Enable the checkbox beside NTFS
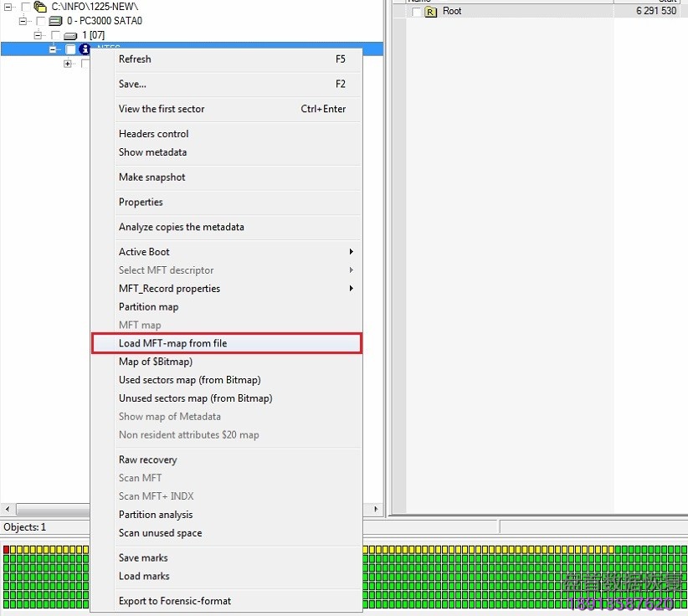This screenshot has height=616, width=688. [72, 49]
